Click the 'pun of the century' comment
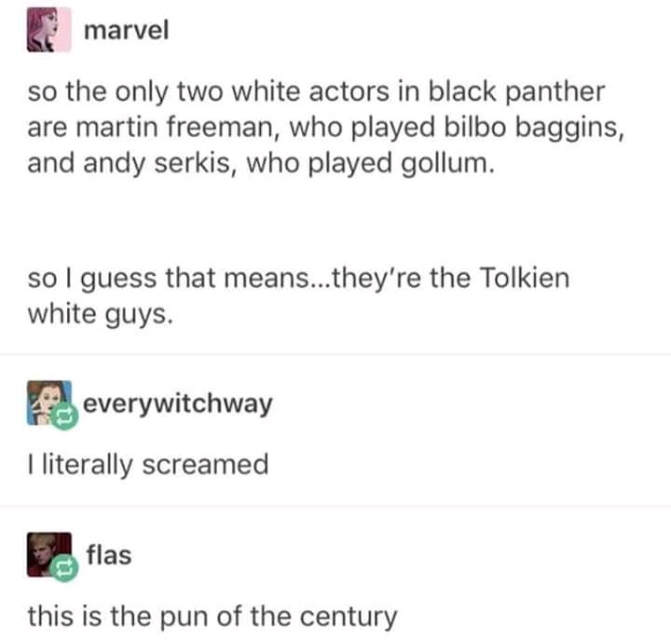Screen dimensions: 671x644 (x=212, y=617)
